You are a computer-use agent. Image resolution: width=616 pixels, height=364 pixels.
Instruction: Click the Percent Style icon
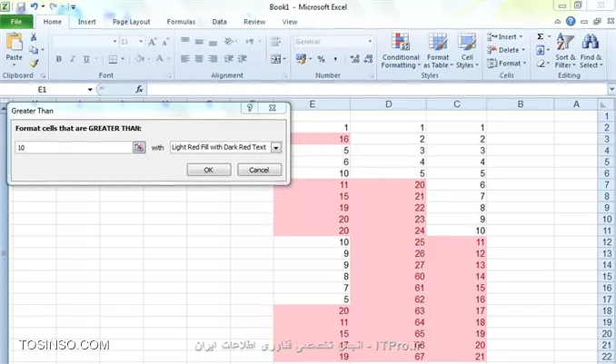[322, 59]
